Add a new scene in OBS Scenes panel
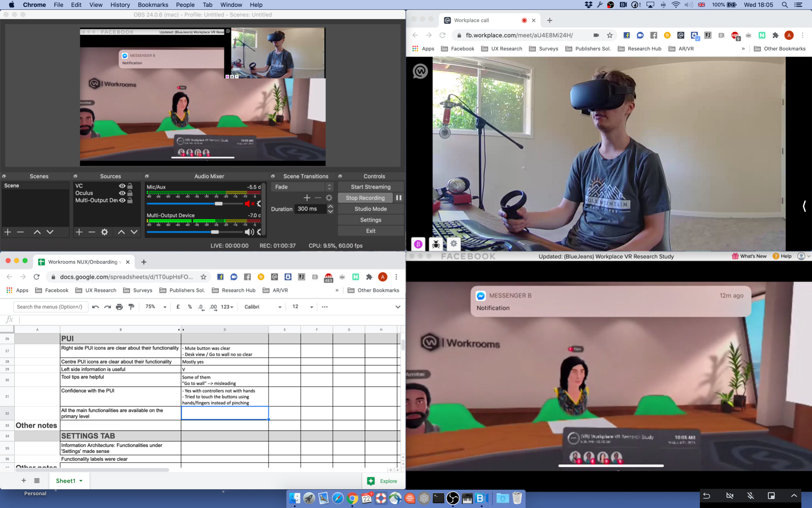812x508 pixels. pyautogui.click(x=8, y=232)
